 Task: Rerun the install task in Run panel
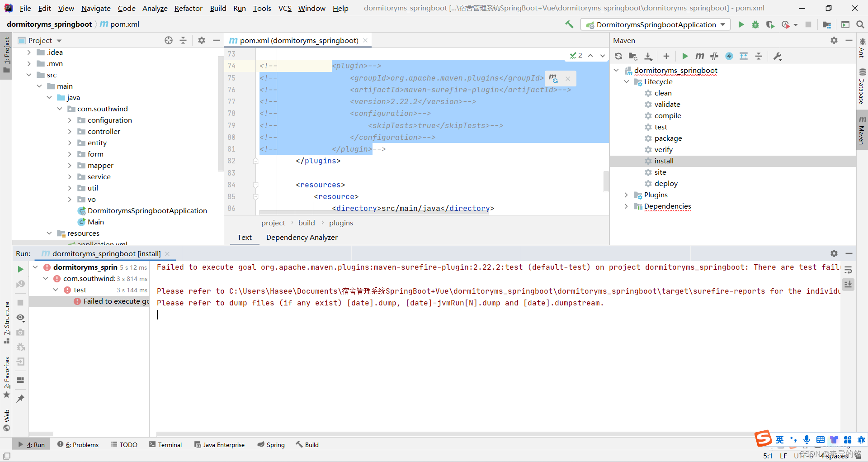pos(20,269)
